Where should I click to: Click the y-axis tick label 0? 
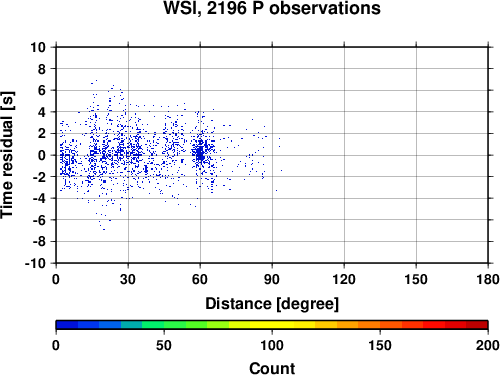click(x=42, y=155)
